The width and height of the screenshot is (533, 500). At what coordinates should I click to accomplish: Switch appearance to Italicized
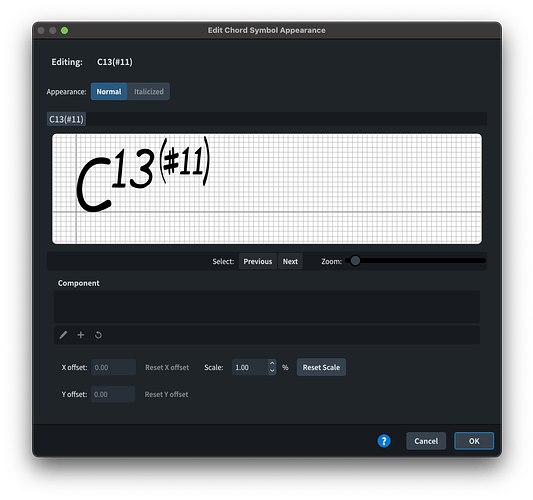pyautogui.click(x=149, y=91)
